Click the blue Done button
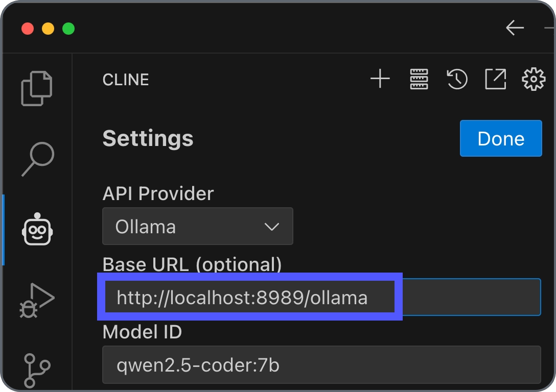The image size is (556, 392). (501, 138)
